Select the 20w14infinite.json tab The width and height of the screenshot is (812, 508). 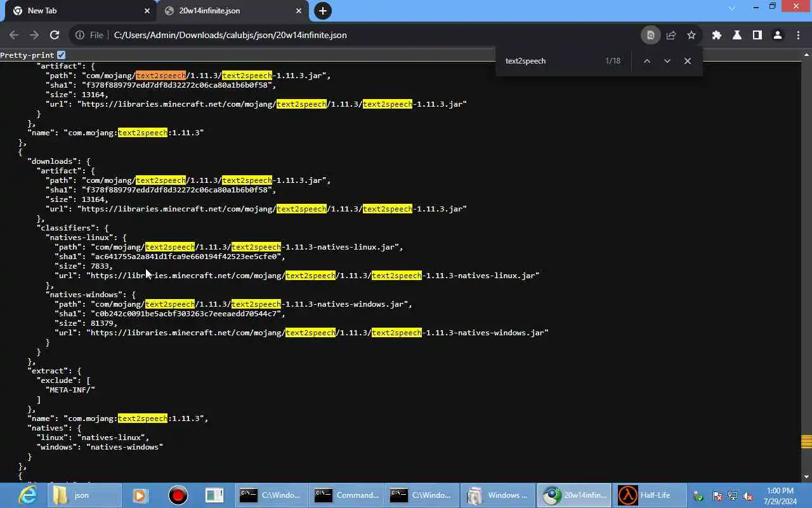pos(233,11)
